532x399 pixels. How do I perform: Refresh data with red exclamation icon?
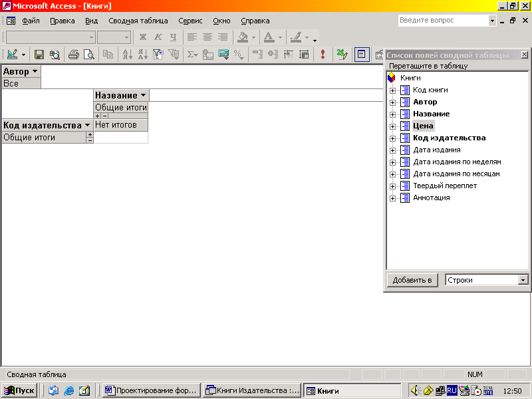(323, 55)
